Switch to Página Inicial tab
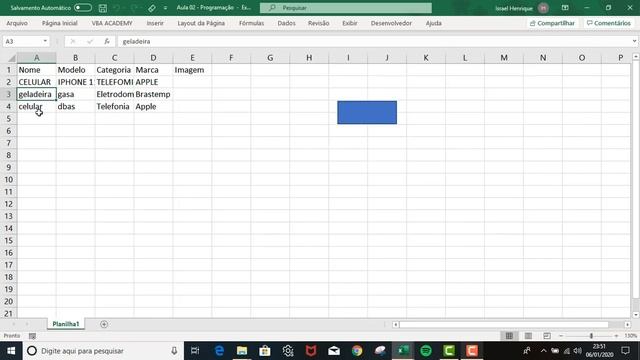Viewport: 640px width, 360px height. [x=60, y=23]
